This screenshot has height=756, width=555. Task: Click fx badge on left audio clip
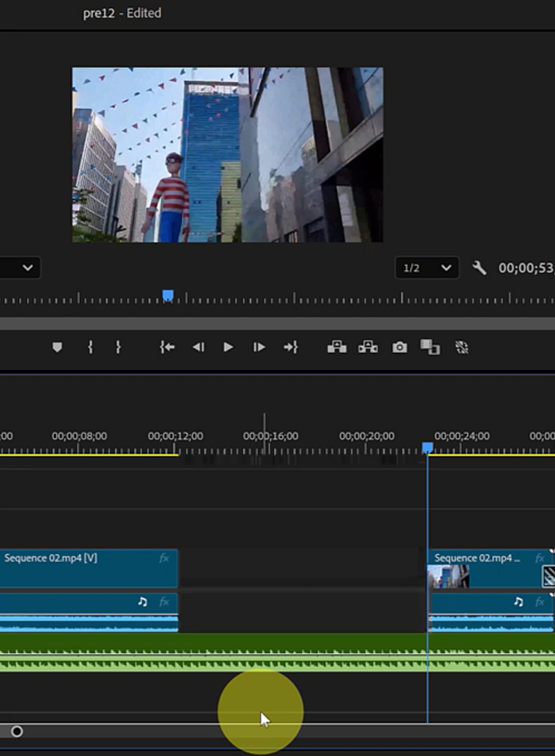pos(164,602)
